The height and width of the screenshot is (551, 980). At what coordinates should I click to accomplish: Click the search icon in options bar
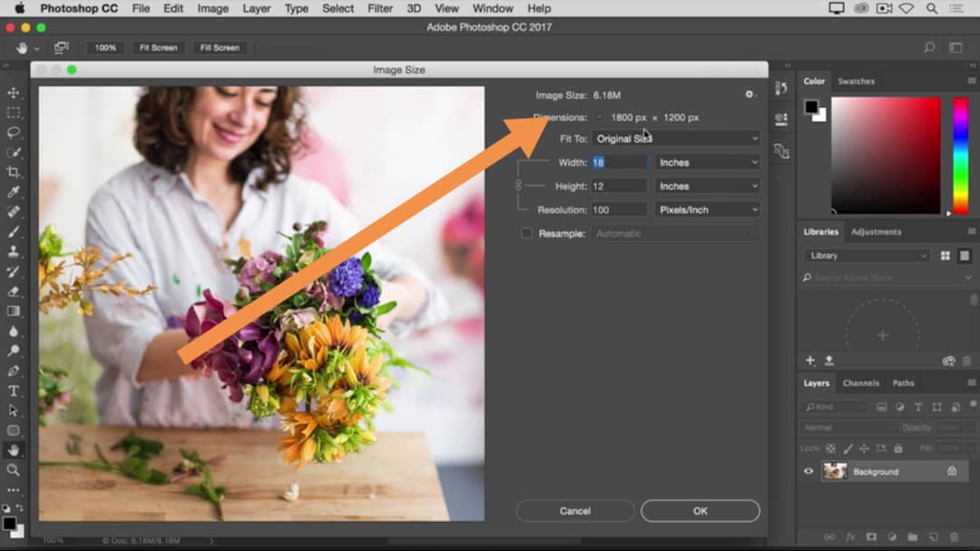928,47
